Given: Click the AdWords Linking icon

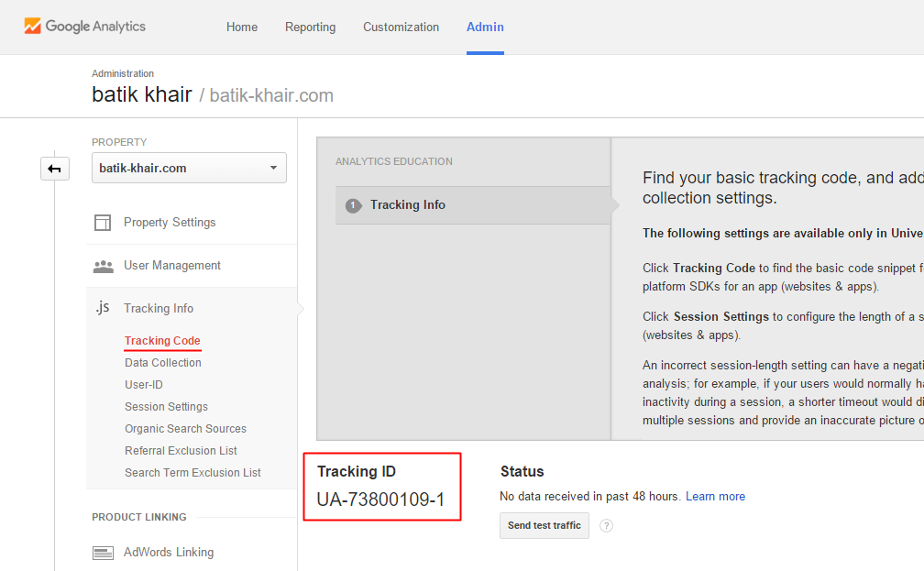Looking at the screenshot, I should click(103, 553).
